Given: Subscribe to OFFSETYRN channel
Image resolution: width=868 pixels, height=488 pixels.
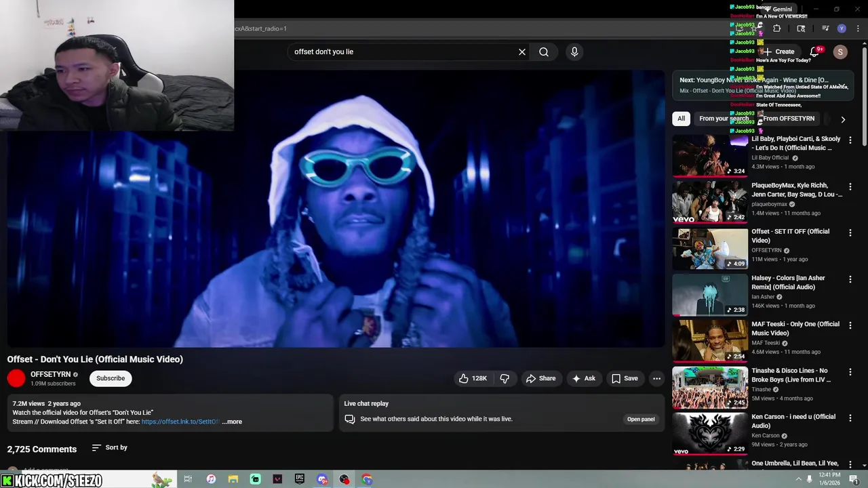Looking at the screenshot, I should coord(111,378).
